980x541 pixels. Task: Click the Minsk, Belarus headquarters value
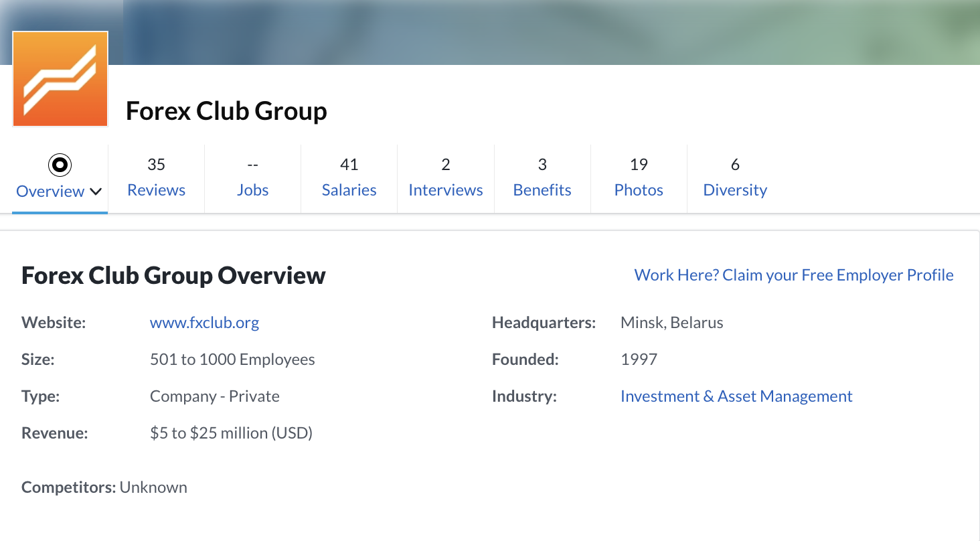point(672,323)
